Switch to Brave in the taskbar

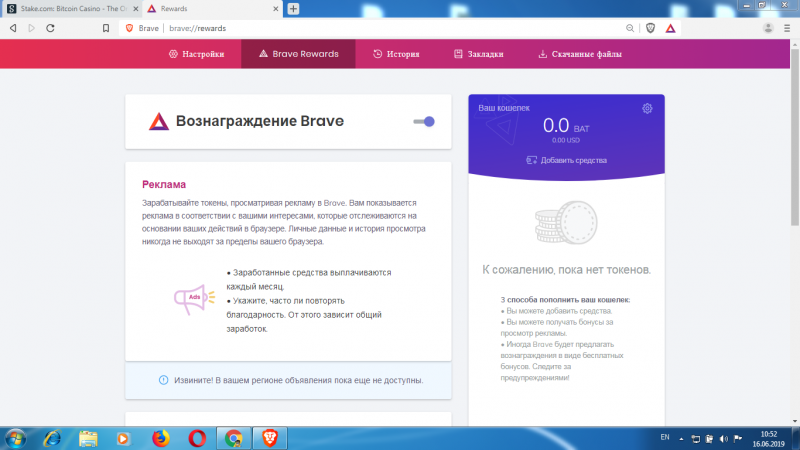[x=270, y=438]
